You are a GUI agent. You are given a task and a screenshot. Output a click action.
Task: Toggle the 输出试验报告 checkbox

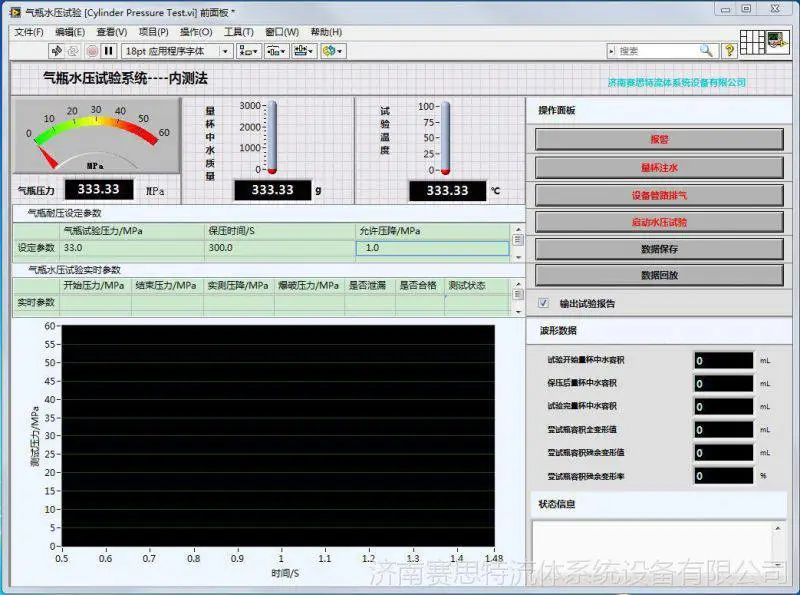543,303
